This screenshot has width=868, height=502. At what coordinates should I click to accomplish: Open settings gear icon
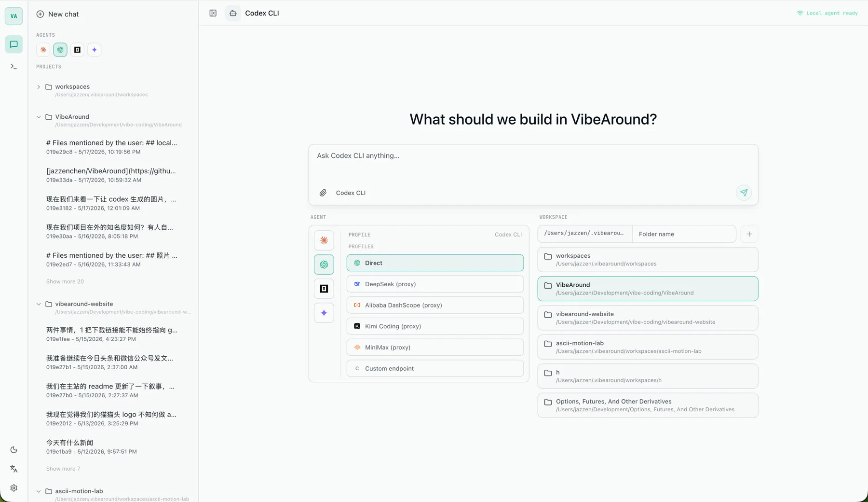[x=14, y=488]
